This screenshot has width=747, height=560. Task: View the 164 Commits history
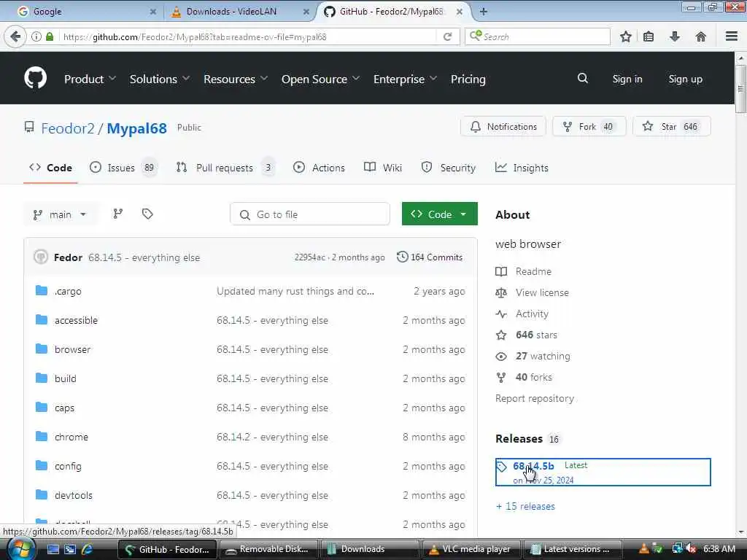(x=430, y=257)
